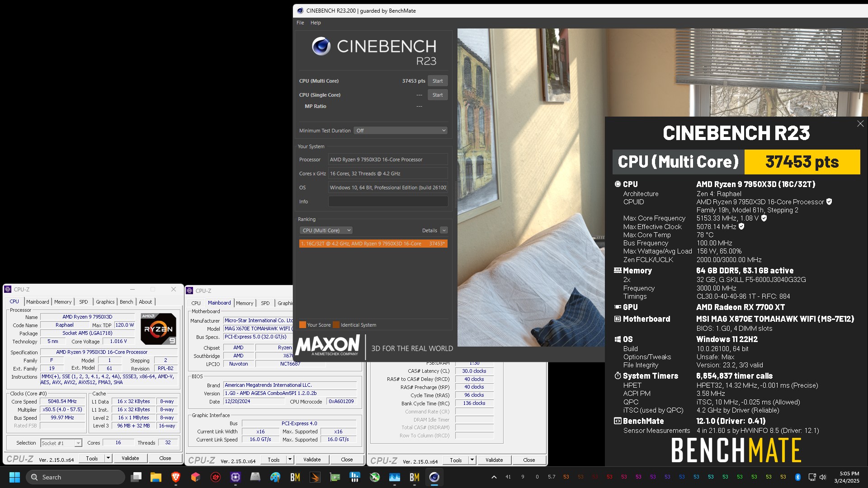Close the BenchMate result overlay

[x=860, y=124]
